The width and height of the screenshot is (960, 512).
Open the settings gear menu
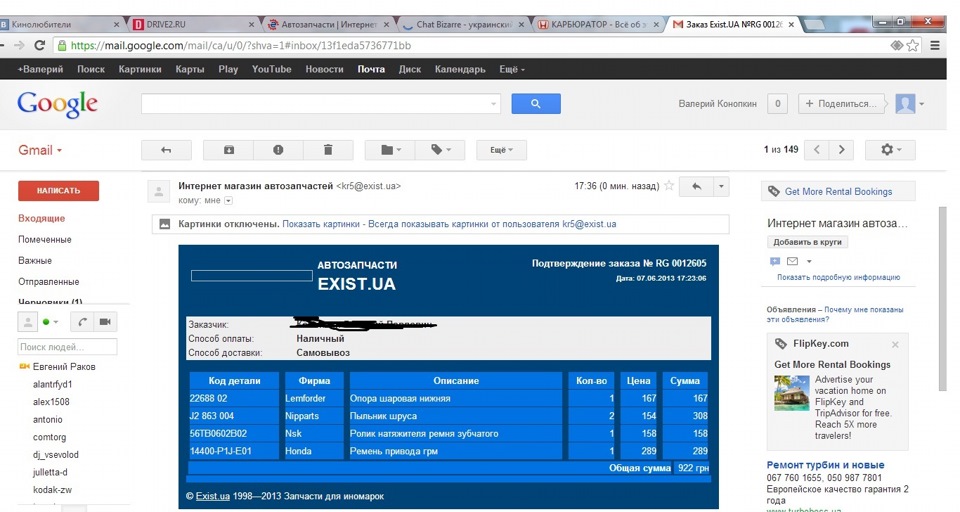coord(890,150)
